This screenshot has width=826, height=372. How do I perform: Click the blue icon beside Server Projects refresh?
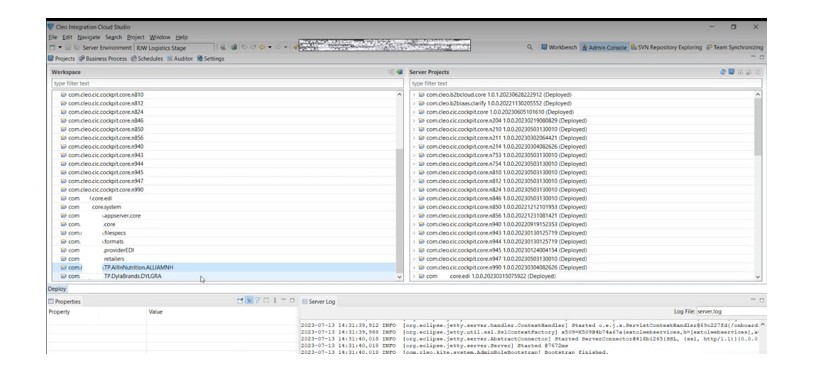[732, 72]
